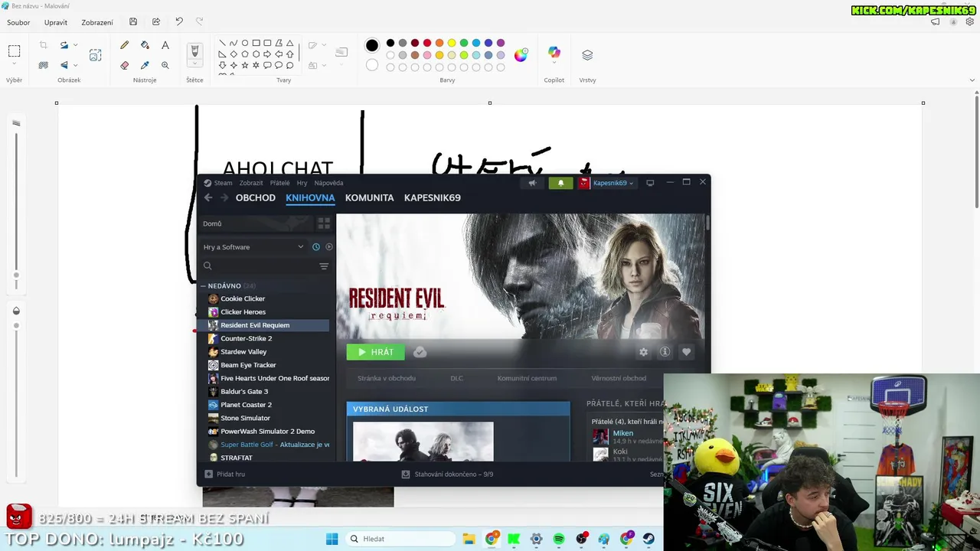Select the Pencil tool in Paint
Screen dimensions: 980x551
point(124,45)
